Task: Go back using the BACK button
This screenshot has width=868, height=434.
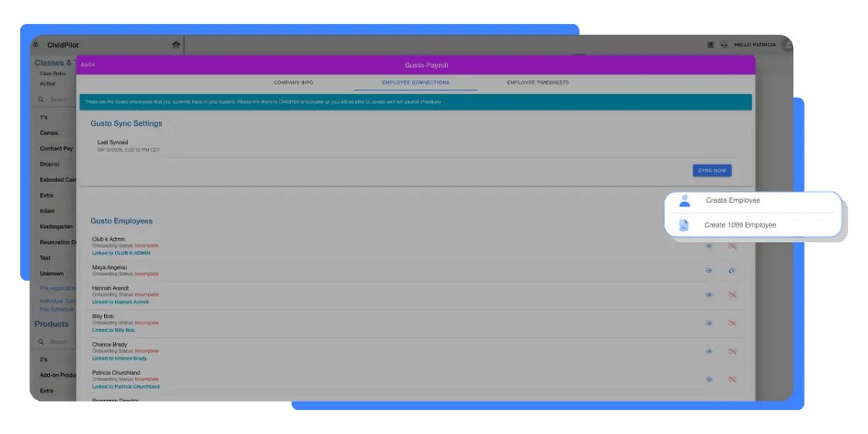Action: [x=88, y=66]
